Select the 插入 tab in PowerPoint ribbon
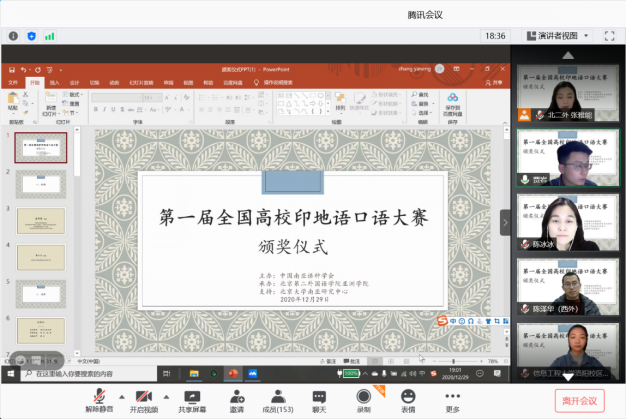627x419 pixels. pos(54,83)
